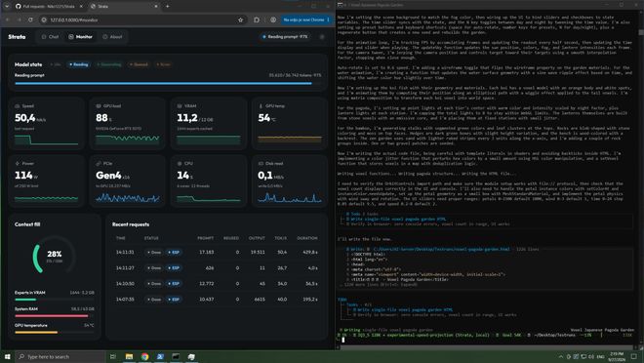Click the Windows Start button
Viewport: 644px width, 363px height.
click(x=8, y=356)
